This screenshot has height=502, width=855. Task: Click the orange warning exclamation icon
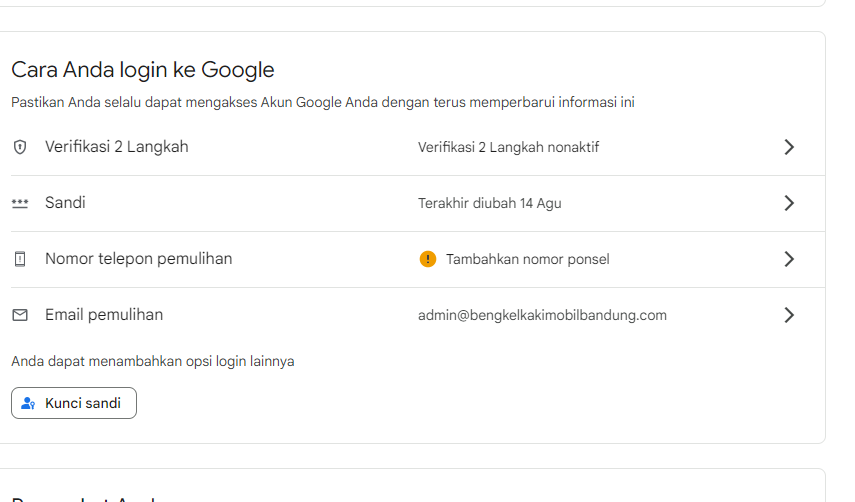(428, 259)
